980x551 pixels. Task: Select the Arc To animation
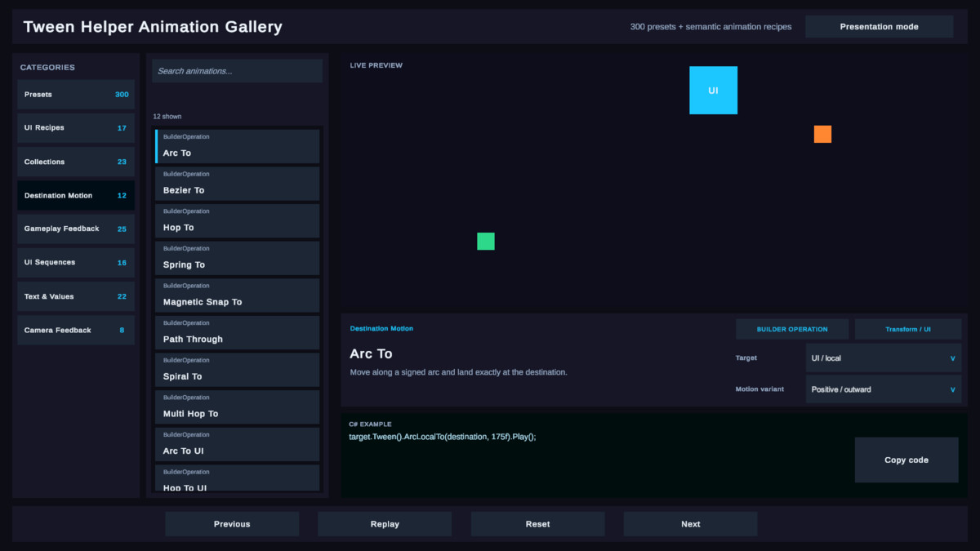click(x=237, y=147)
